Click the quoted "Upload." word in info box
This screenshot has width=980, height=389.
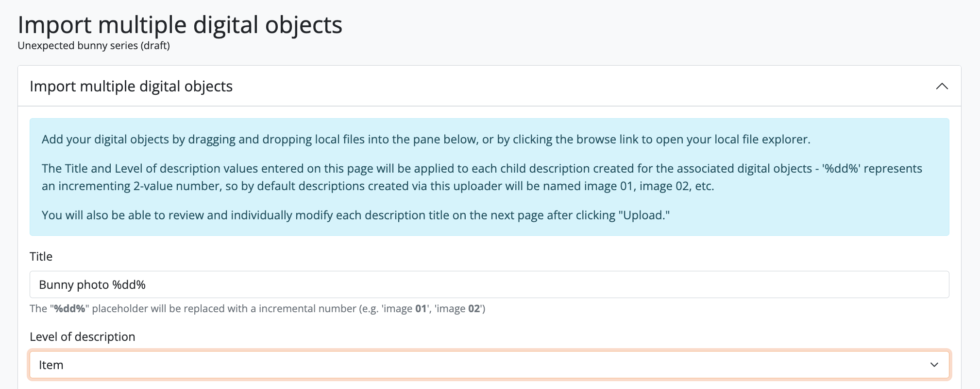644,215
